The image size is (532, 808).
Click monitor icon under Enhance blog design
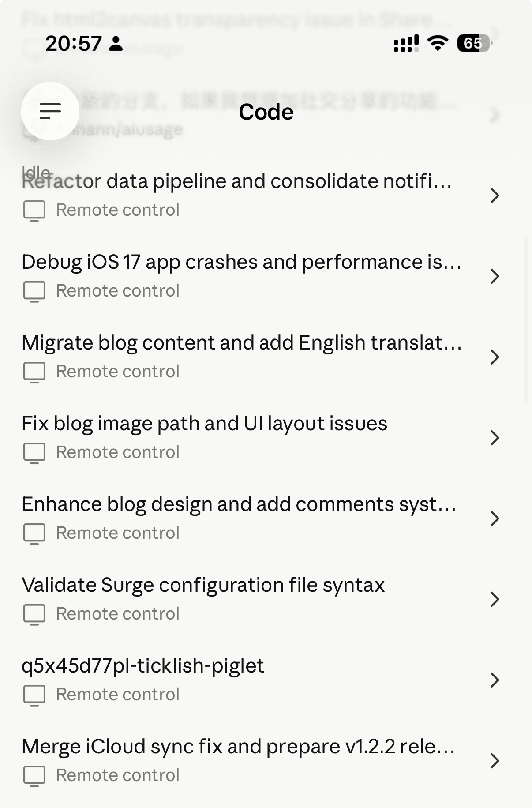point(34,534)
